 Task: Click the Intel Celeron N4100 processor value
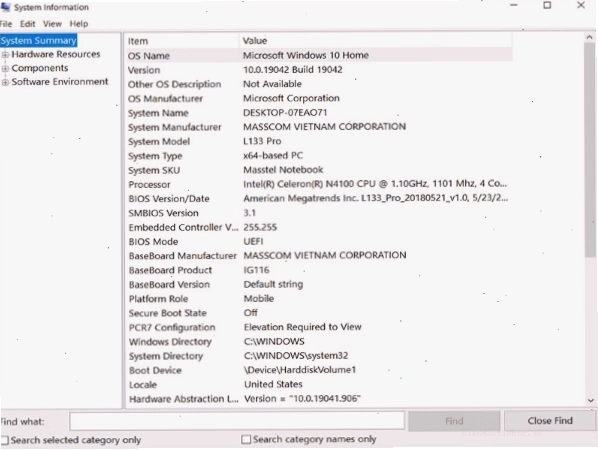(x=375, y=184)
